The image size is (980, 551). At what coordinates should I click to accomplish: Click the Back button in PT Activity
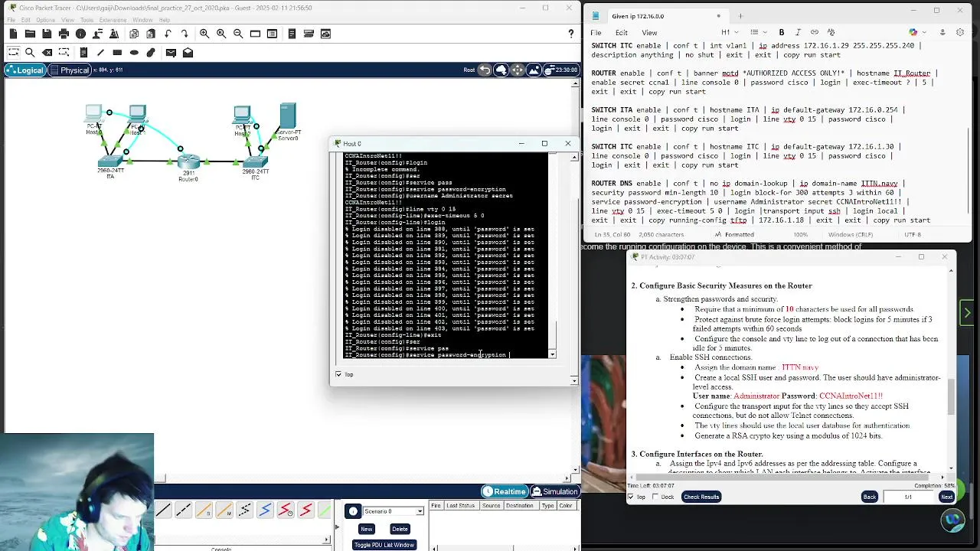[870, 497]
